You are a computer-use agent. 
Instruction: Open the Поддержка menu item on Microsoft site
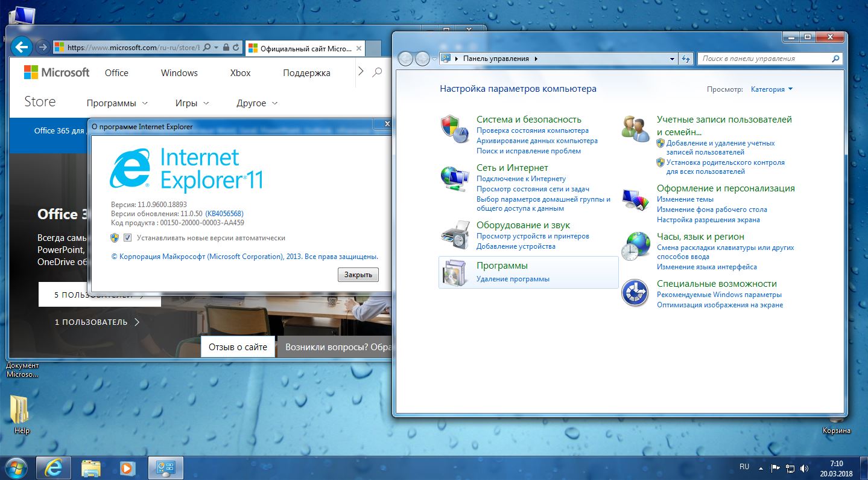point(306,73)
